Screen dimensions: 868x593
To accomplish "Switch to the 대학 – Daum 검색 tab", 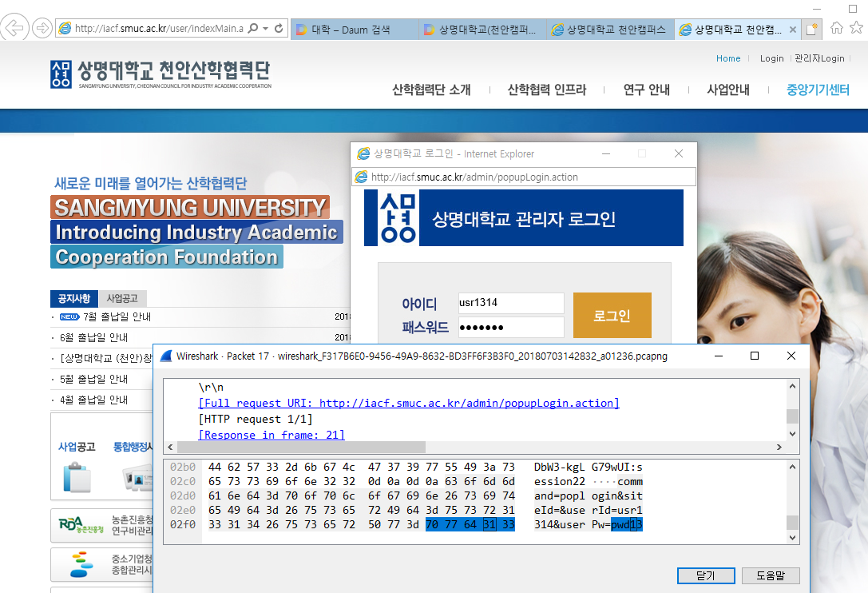I will pyautogui.click(x=355, y=30).
